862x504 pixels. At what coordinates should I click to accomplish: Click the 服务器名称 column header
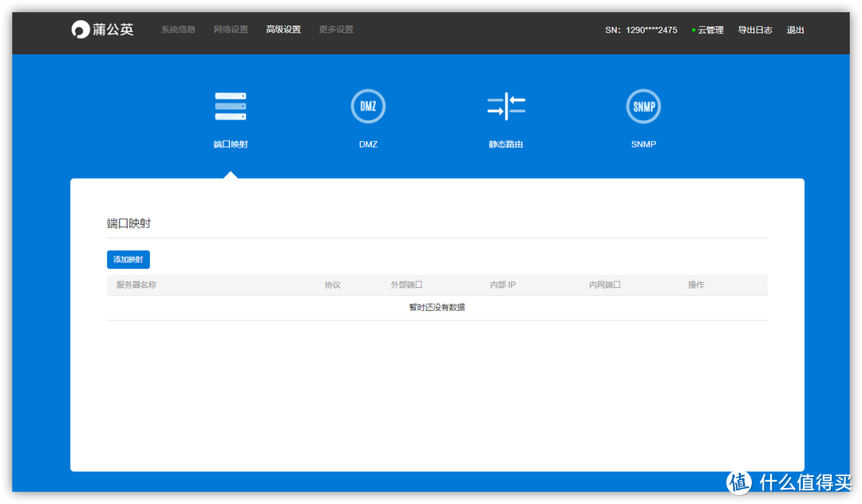[x=136, y=285]
